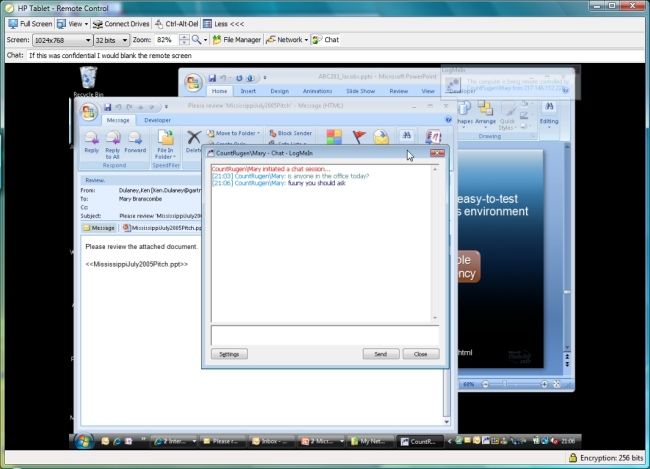Click the Full Screen monitor icon

click(x=13, y=24)
